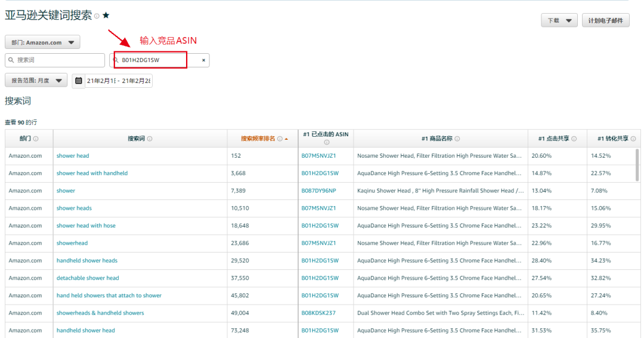
Task: Click the 搜索词 search input field
Action: [x=58, y=60]
